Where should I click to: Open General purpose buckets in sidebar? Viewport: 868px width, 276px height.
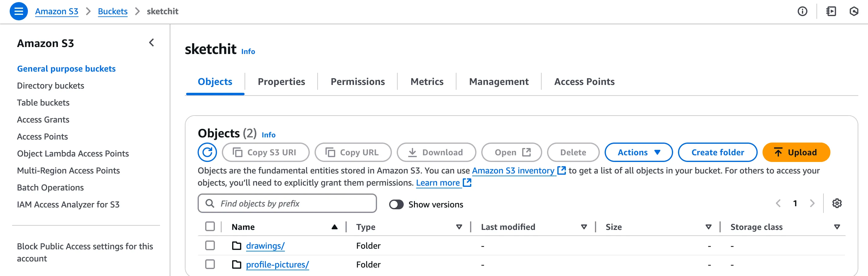[66, 69]
